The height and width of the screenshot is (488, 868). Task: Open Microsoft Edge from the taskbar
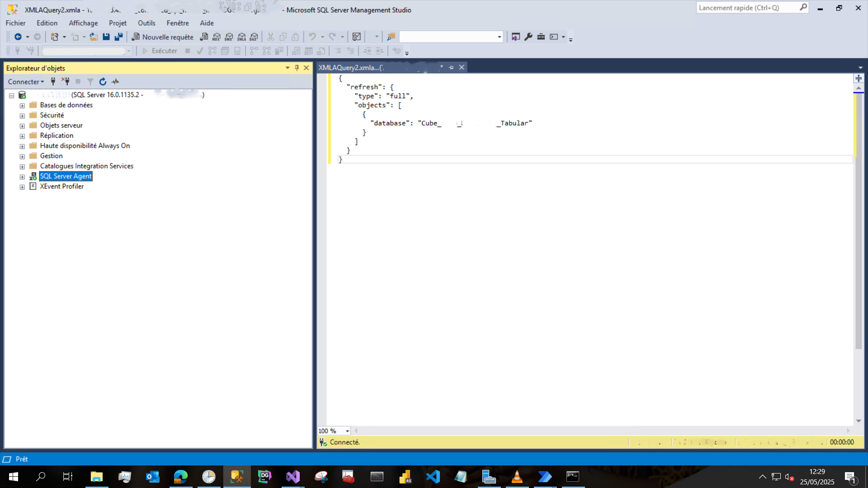point(181,477)
